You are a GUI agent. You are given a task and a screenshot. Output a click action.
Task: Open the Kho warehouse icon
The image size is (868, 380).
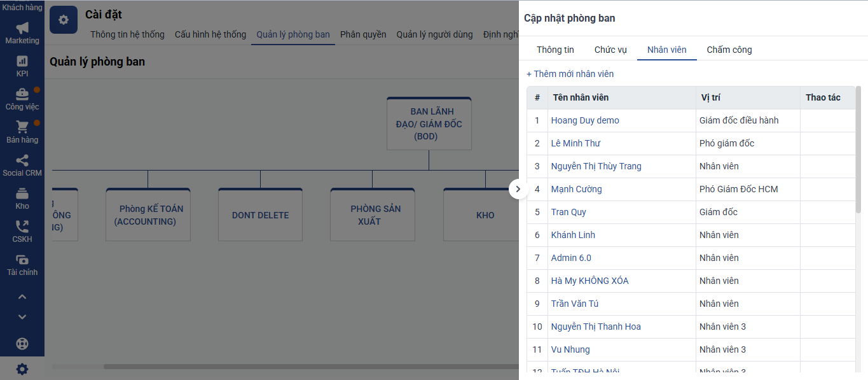22,194
